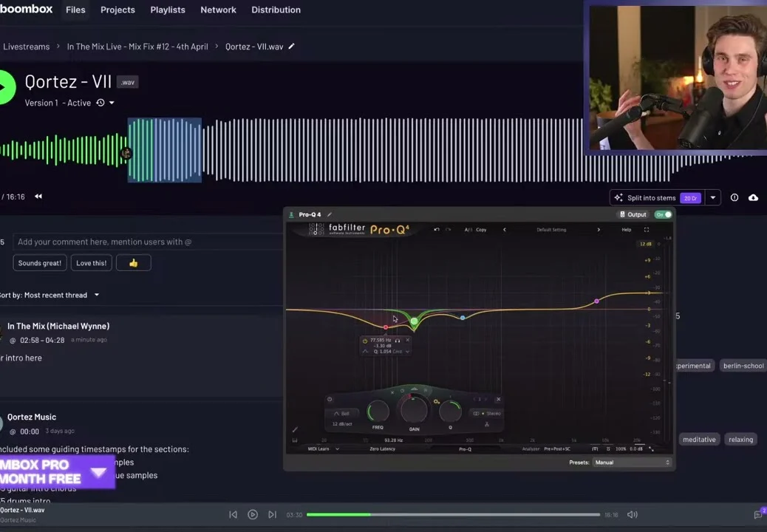Click the highlighted blue waveform region
The height and width of the screenshot is (532, 767).
(164, 150)
